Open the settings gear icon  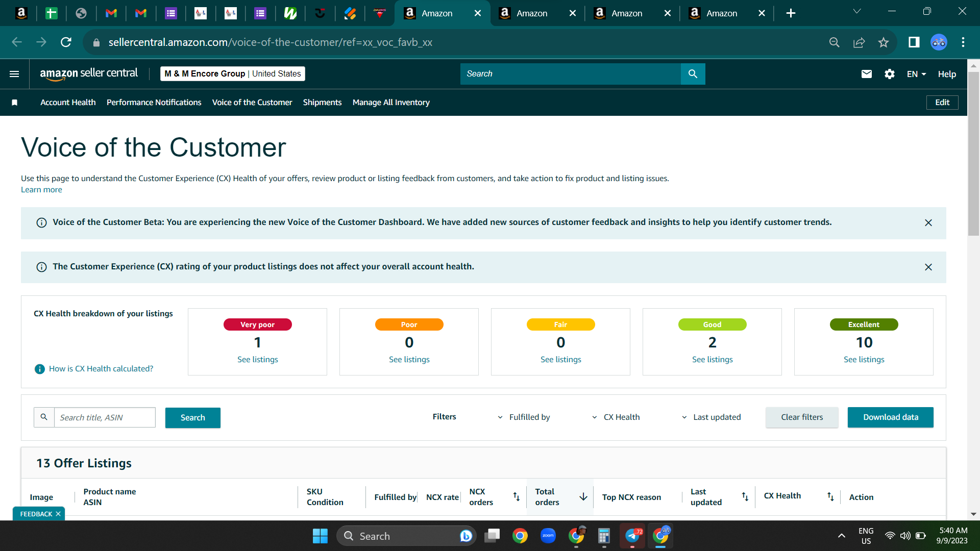coord(890,74)
